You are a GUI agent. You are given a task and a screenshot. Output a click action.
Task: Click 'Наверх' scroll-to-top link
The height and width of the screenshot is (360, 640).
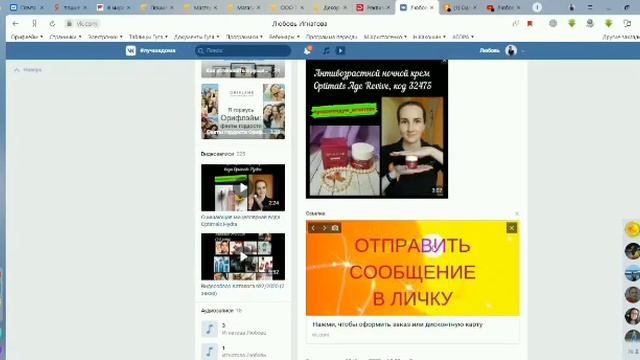(x=28, y=70)
